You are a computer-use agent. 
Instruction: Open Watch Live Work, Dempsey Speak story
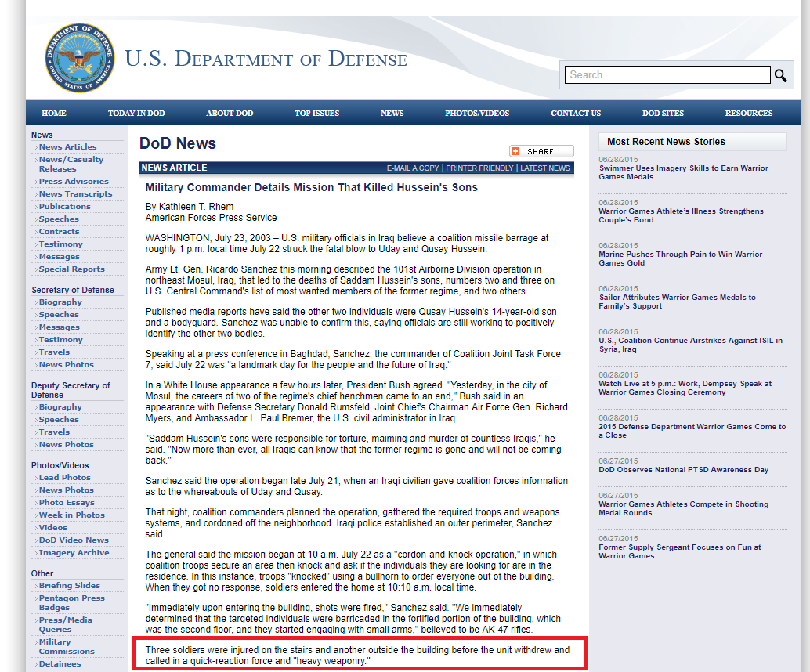(x=685, y=388)
